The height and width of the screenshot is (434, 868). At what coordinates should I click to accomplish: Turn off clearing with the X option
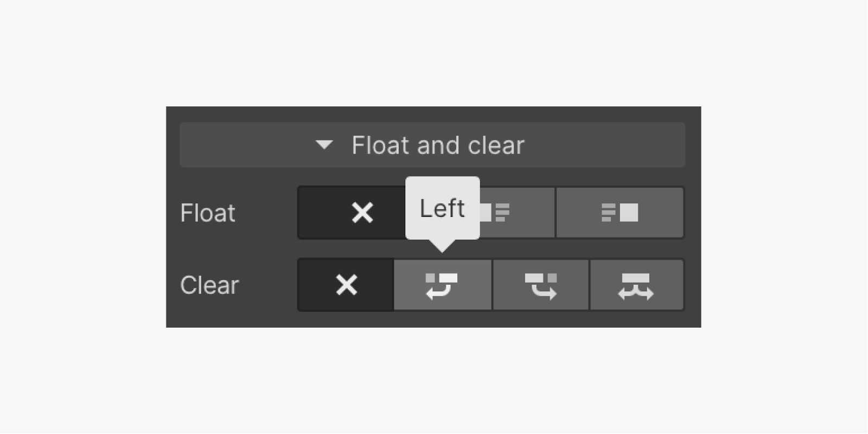(346, 285)
